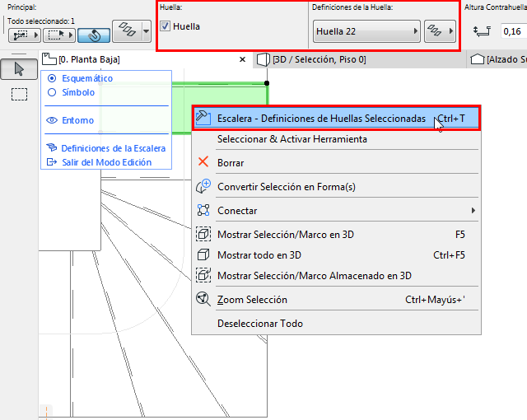This screenshot has width=527, height=420.
Task: Click Zoom Selección menu entry
Action: point(337,300)
